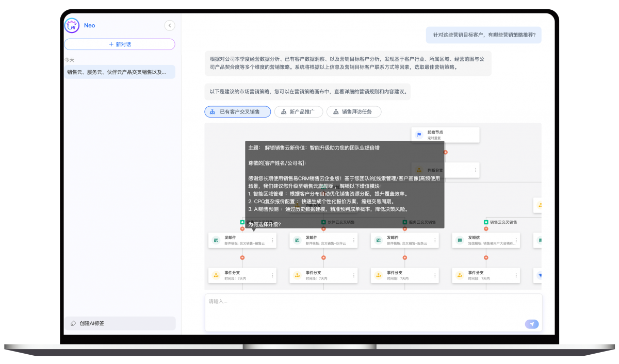This screenshot has width=619, height=364.
Task: Switch to the 销售拜访任务 strategy tab
Action: [354, 112]
